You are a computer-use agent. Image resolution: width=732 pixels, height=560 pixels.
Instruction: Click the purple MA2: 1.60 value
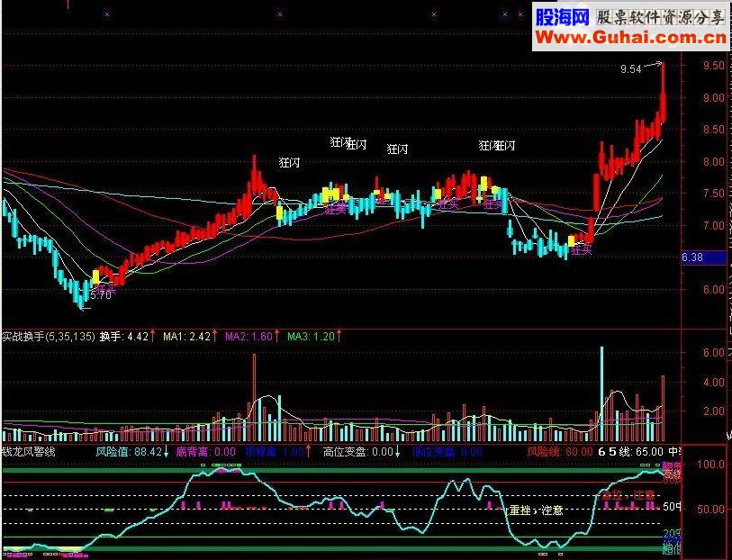tap(249, 337)
